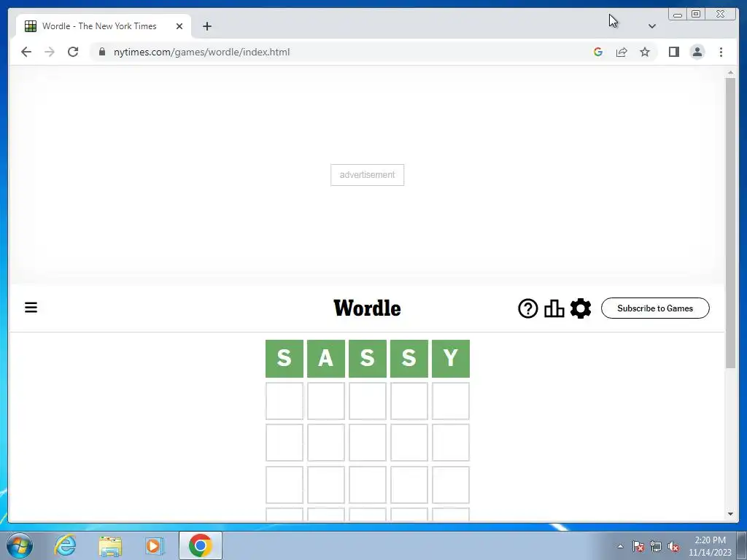
Task: Open the Windows Start menu
Action: 20,545
